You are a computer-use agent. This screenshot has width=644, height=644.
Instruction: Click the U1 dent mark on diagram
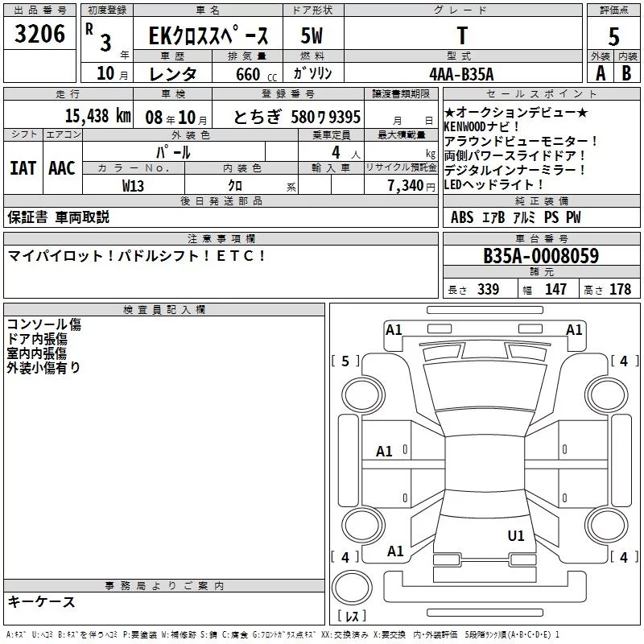click(515, 535)
